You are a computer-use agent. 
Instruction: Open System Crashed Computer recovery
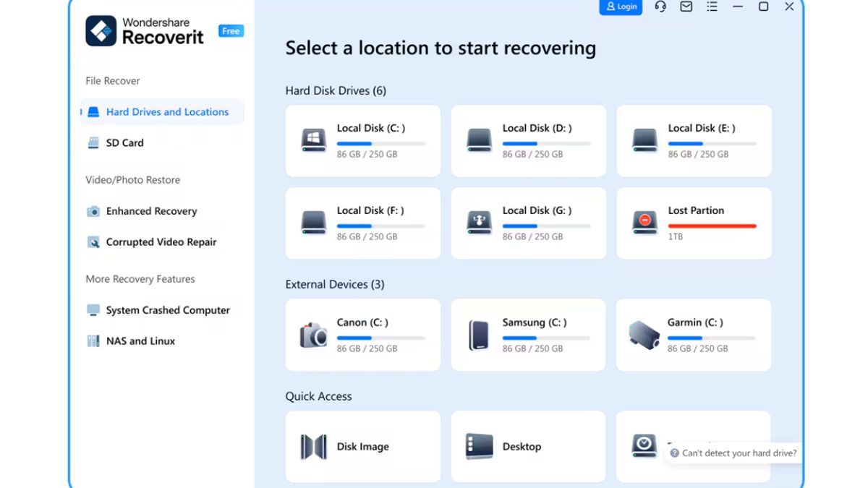(x=168, y=309)
